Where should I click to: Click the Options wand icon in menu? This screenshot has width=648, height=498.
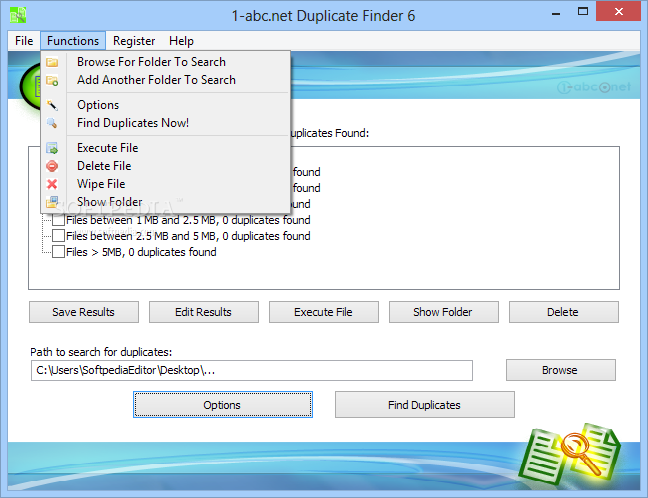point(52,105)
